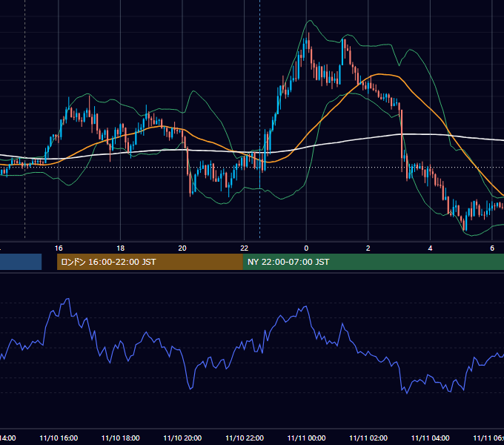Click the 11/10 18:00 date label

point(121,438)
